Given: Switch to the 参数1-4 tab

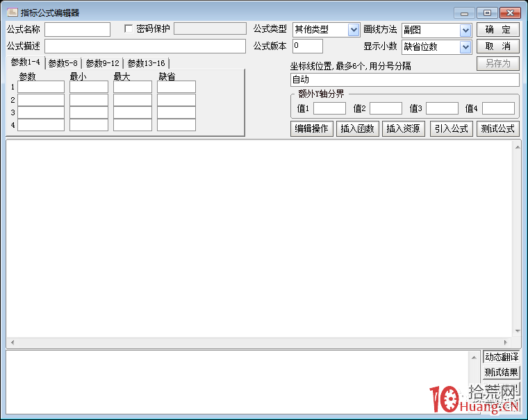Looking at the screenshot, I should 26,62.
